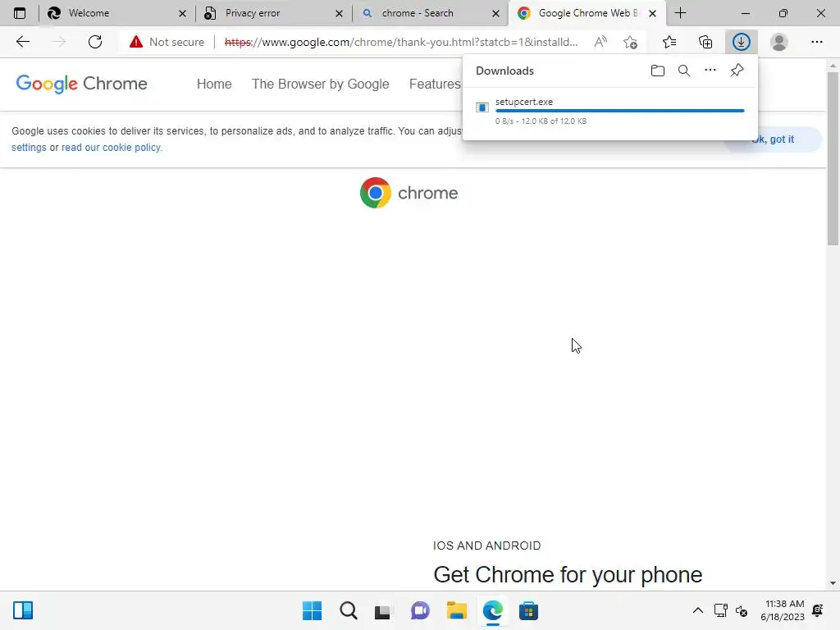Image resolution: width=840 pixels, height=630 pixels.
Task: Open a new tab with plus button
Action: [680, 13]
